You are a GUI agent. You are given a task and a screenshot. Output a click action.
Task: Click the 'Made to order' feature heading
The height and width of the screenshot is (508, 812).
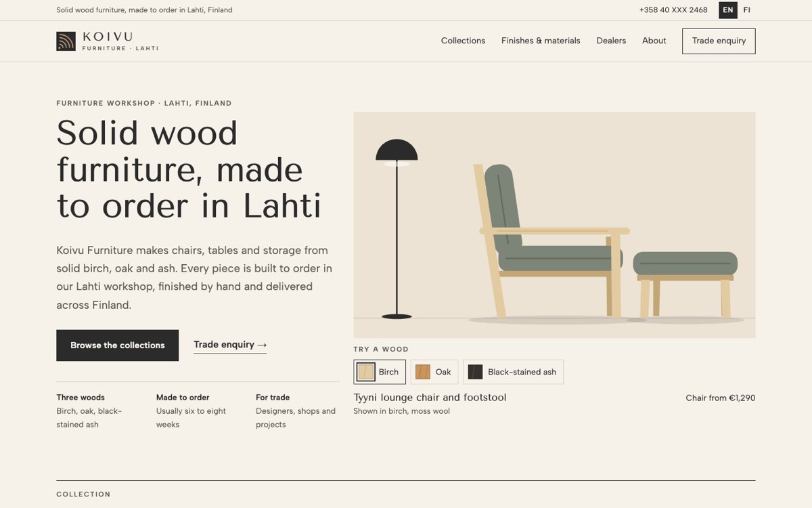coord(183,398)
